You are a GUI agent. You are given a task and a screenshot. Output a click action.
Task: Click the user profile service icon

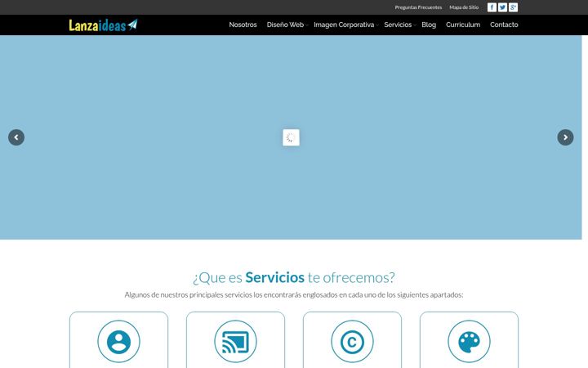(119, 341)
